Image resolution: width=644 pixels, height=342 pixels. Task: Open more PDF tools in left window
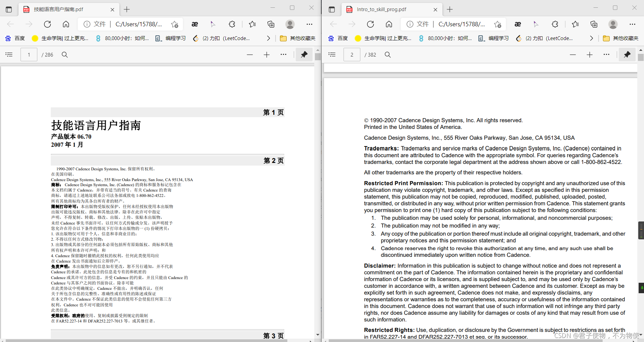tap(283, 55)
